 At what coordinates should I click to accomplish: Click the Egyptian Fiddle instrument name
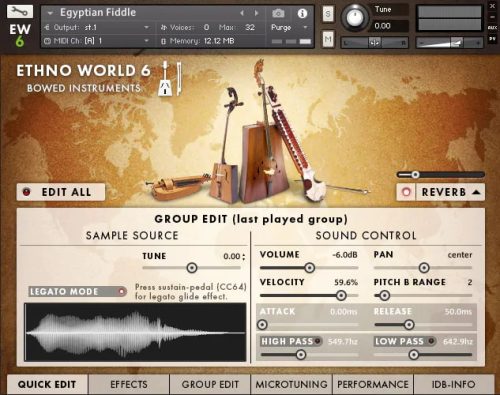[98, 13]
